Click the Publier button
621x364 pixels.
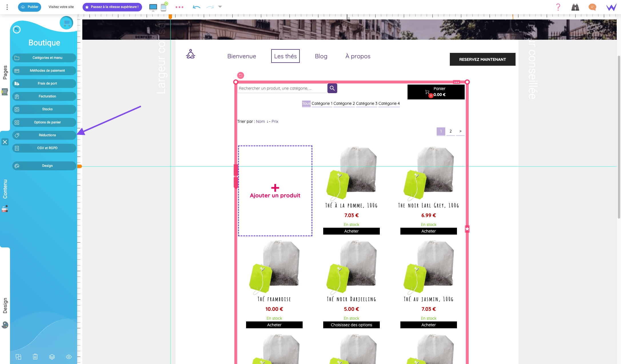pos(29,7)
